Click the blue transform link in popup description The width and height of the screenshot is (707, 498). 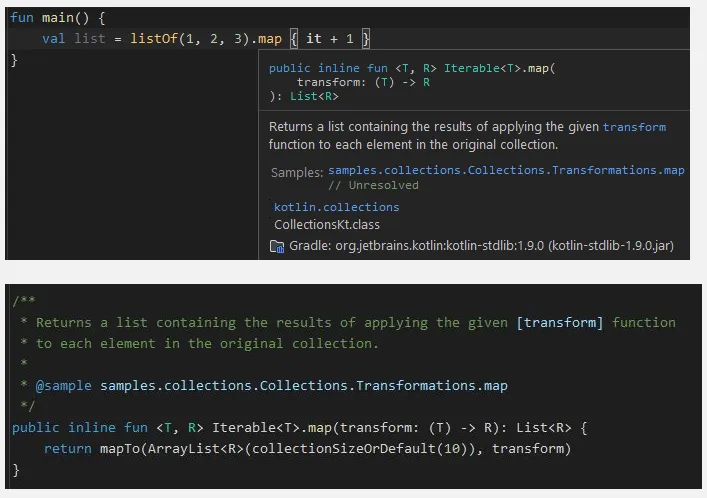(634, 127)
